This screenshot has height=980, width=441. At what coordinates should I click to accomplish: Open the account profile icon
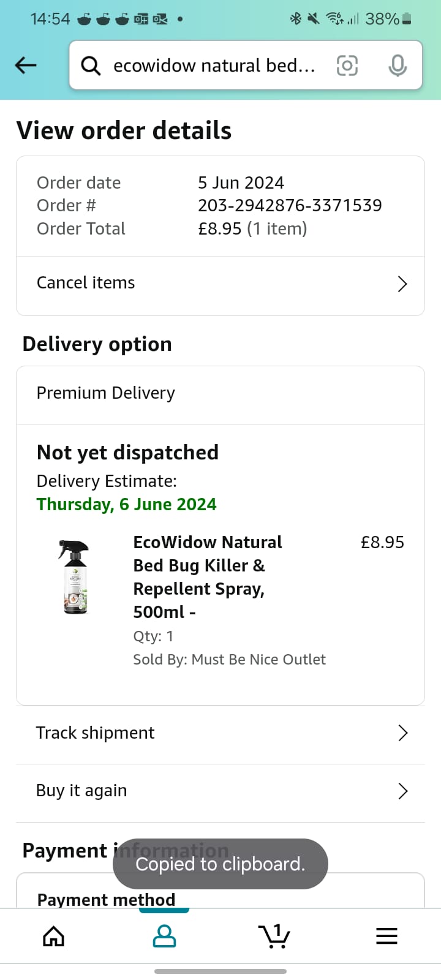point(164,936)
